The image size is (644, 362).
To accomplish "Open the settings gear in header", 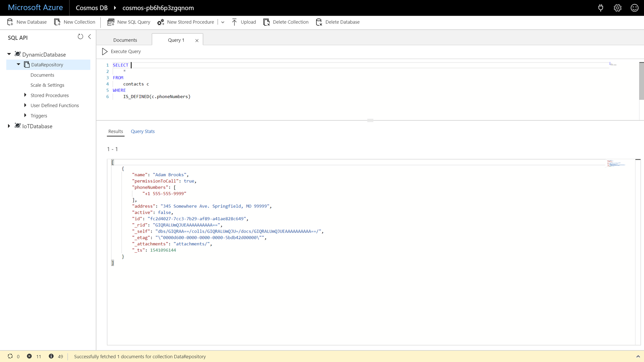I will coord(618,8).
